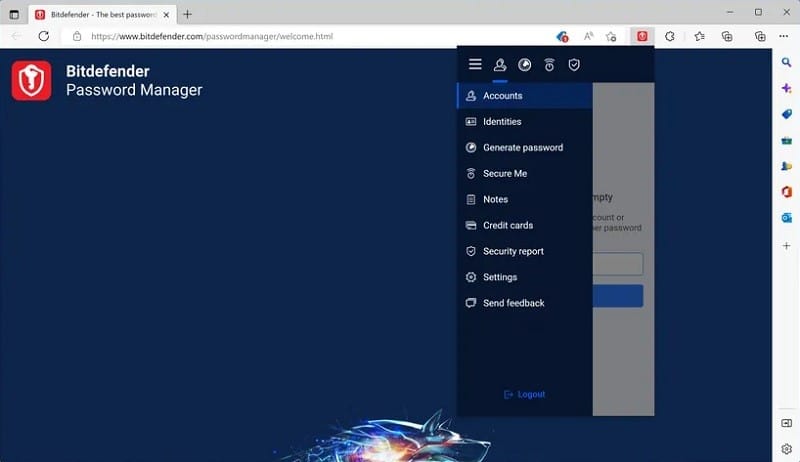Click the browser app shortcut icon beside Collections
800x462 pixels.
(x=760, y=36)
